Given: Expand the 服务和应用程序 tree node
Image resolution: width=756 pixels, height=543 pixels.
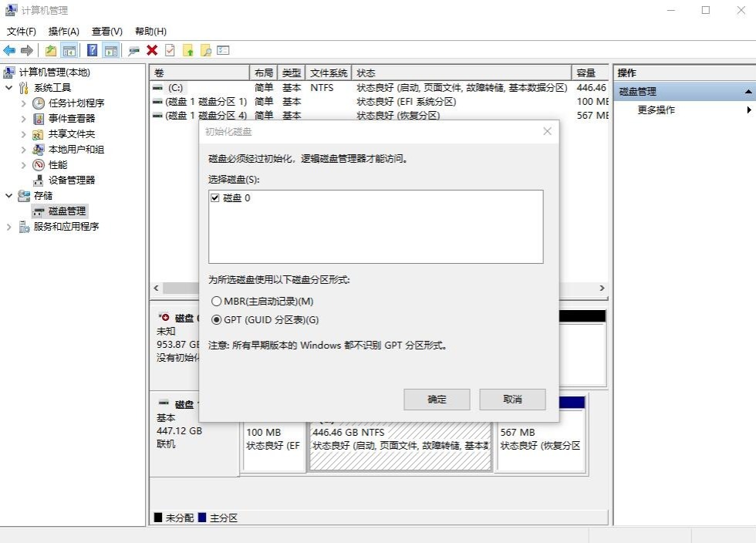Looking at the screenshot, I should (x=9, y=227).
